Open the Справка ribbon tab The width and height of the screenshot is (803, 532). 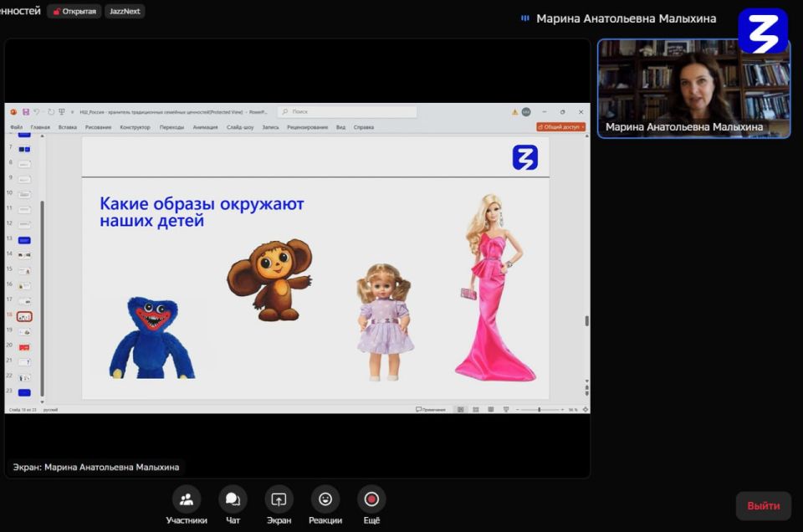pyautogui.click(x=364, y=127)
